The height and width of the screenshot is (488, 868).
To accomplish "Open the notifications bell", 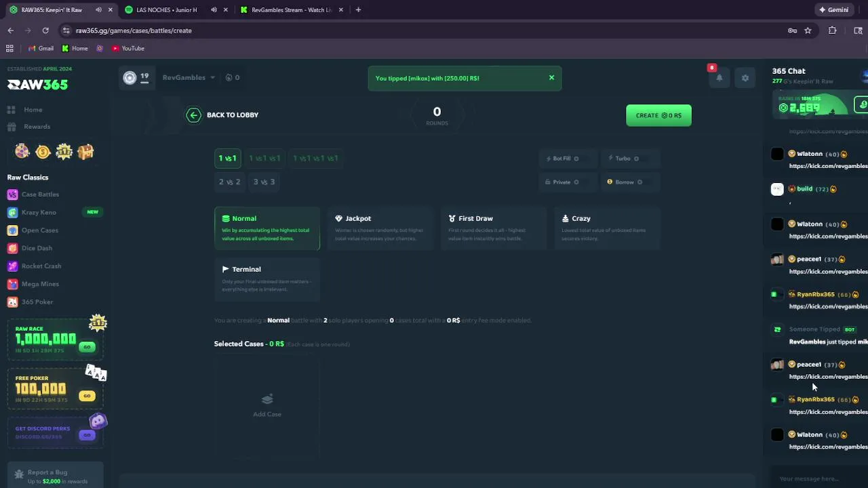I will click(x=719, y=78).
